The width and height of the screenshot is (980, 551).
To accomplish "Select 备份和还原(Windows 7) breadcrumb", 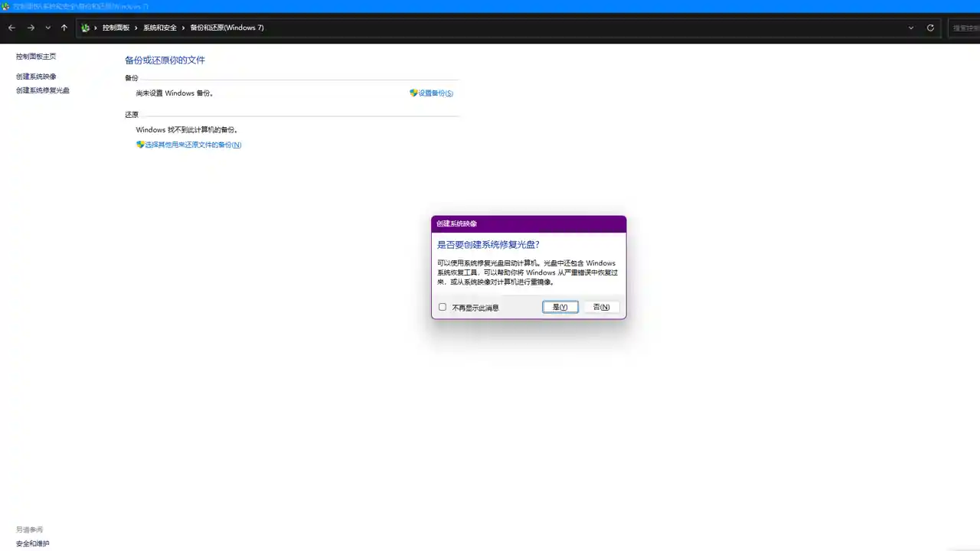I will (x=227, y=28).
